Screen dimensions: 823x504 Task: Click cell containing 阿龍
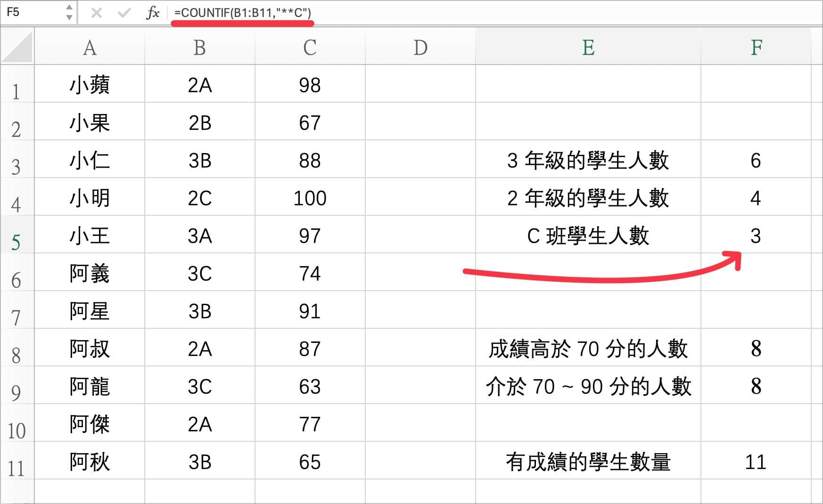(x=90, y=385)
